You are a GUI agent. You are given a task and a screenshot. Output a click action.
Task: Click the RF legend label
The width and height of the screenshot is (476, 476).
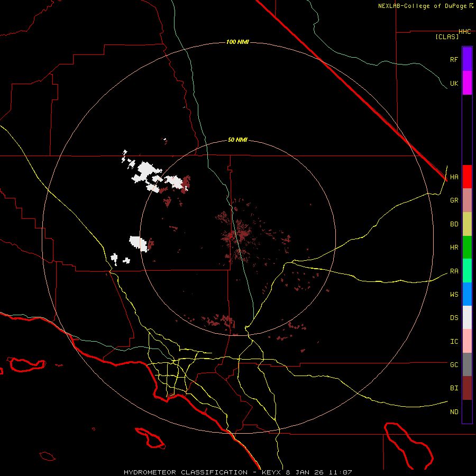[x=454, y=59]
